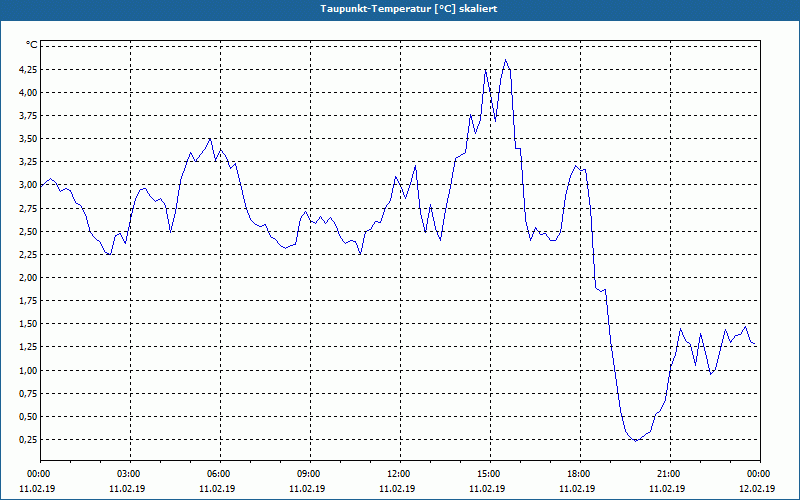Click the 4,25 y-axis value
800x500 pixels.
click(x=28, y=69)
